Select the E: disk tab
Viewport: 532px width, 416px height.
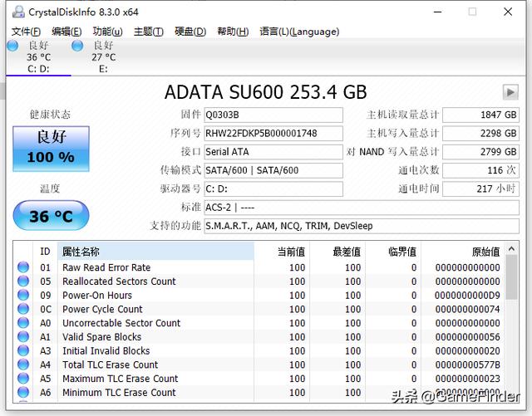pyautogui.click(x=103, y=57)
